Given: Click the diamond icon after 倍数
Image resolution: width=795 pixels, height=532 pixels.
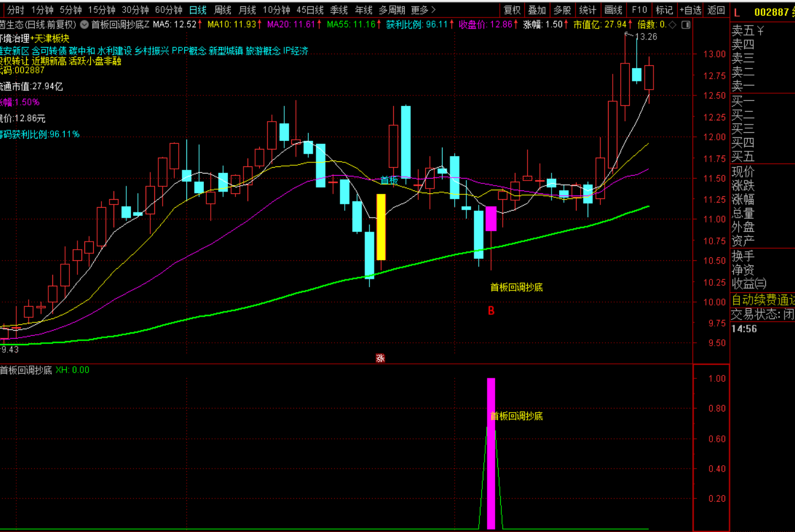Looking at the screenshot, I should pos(673,24).
